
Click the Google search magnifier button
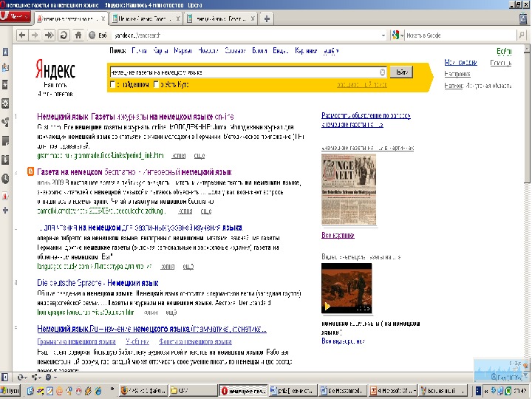[521, 35]
